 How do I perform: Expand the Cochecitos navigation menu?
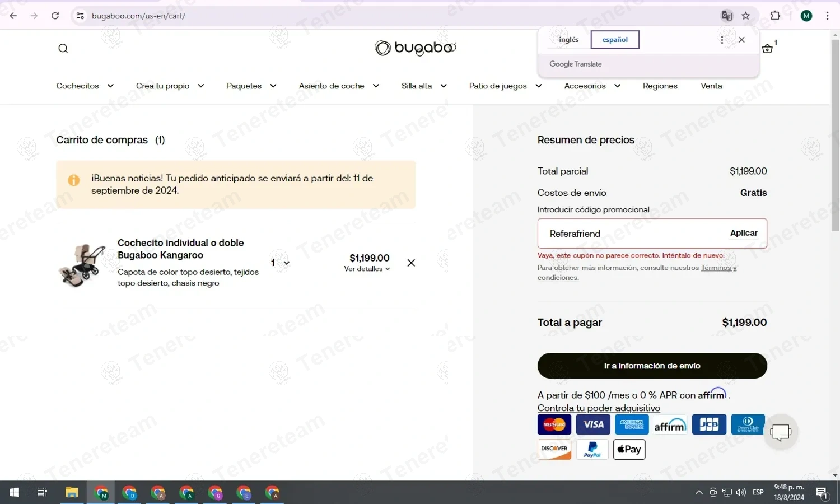pos(85,86)
